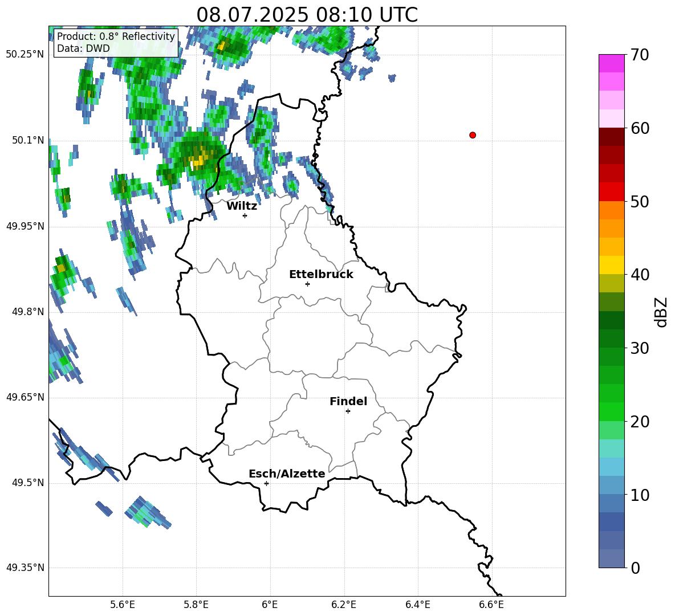
Task: Click the colorbar 10 tick label
Action: coord(640,495)
